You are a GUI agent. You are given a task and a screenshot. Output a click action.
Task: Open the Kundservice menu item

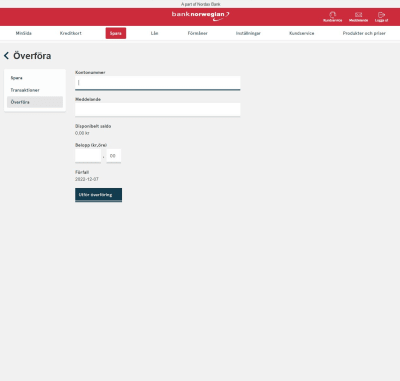tap(302, 33)
